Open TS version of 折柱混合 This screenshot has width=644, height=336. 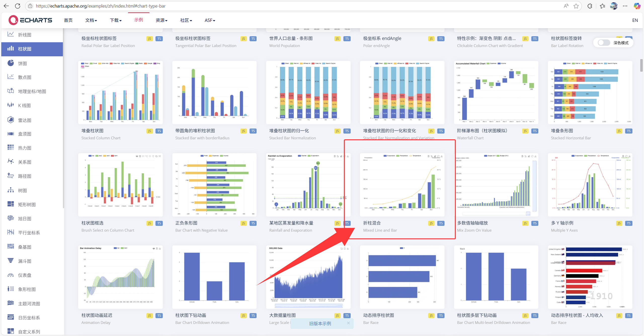click(441, 223)
